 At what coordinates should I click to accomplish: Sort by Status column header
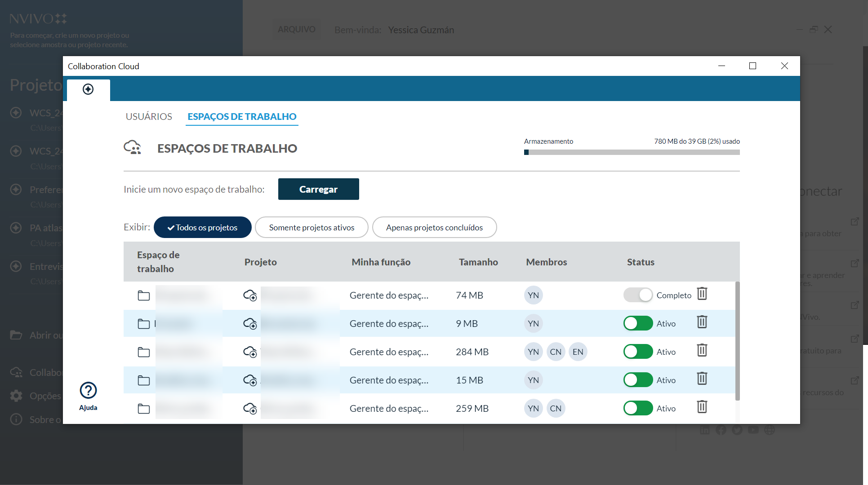pos(641,262)
